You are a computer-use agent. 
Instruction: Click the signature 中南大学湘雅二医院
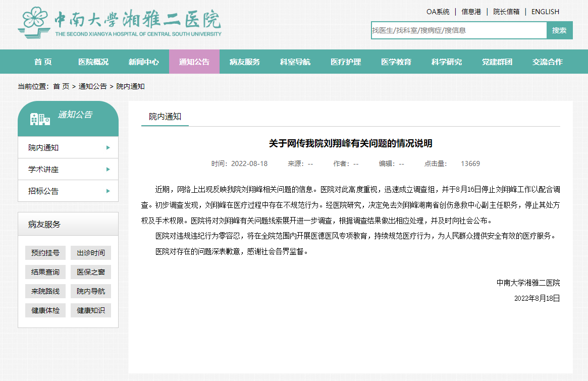point(528,283)
